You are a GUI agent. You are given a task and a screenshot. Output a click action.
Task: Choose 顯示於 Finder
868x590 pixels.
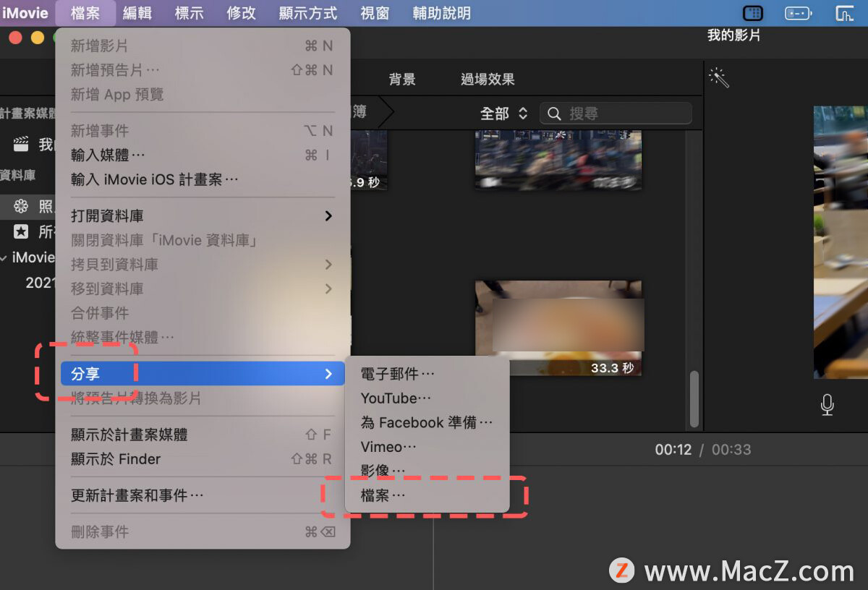point(203,459)
